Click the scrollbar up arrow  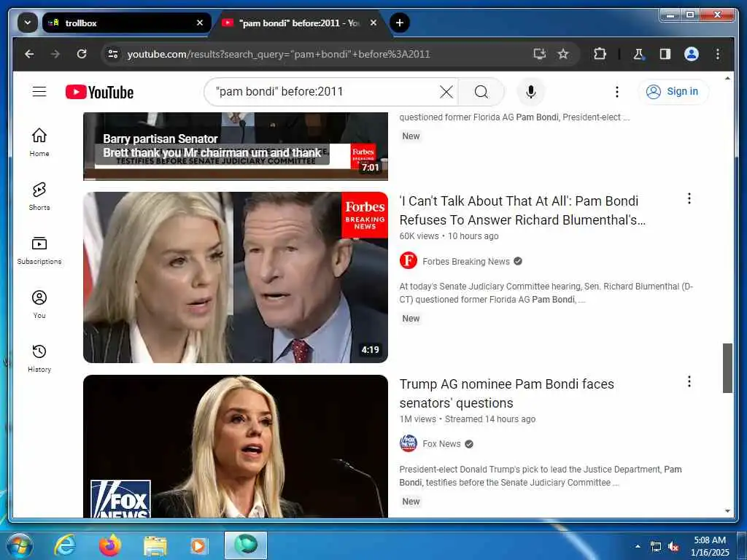(x=727, y=79)
